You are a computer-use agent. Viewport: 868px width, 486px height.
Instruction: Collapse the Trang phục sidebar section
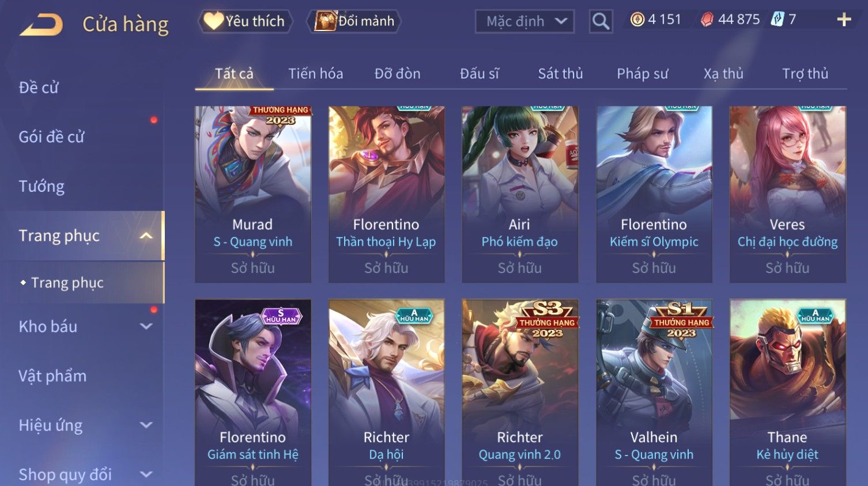pos(146,236)
